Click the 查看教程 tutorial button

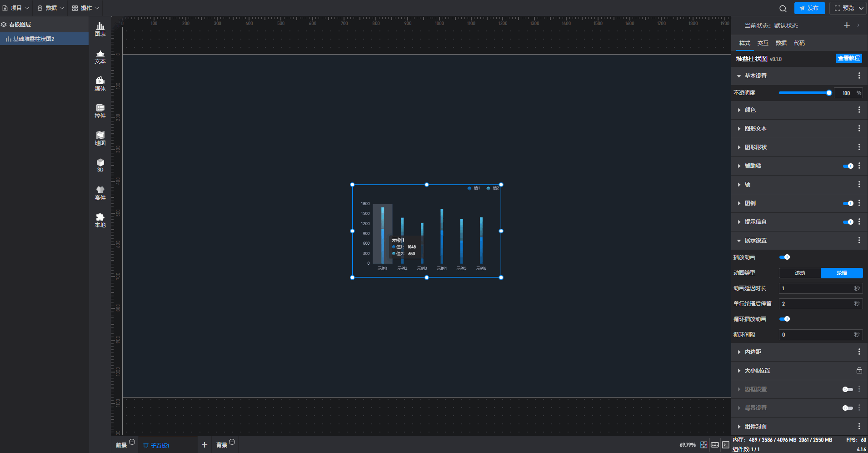[848, 58]
